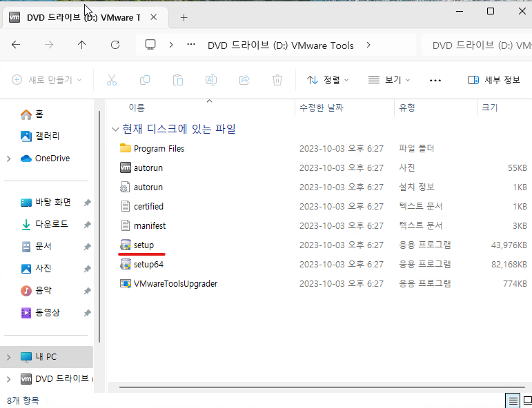The height and width of the screenshot is (408, 532).
Task: Sort by 크기 column header
Action: point(490,108)
